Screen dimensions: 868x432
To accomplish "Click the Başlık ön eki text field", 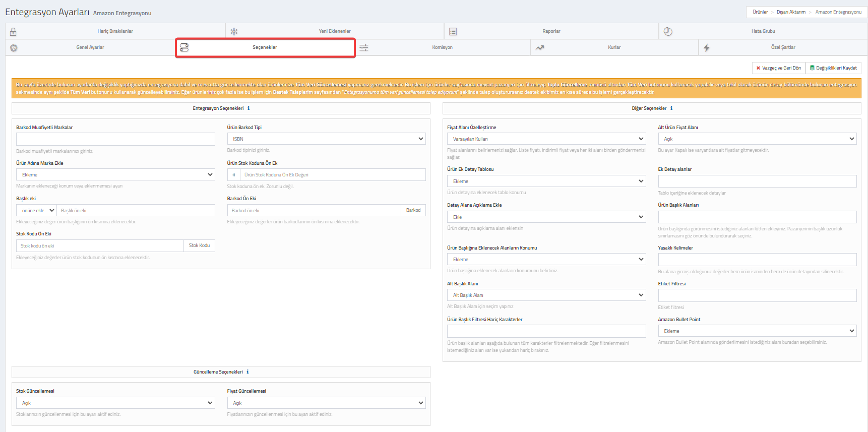I will (x=136, y=211).
